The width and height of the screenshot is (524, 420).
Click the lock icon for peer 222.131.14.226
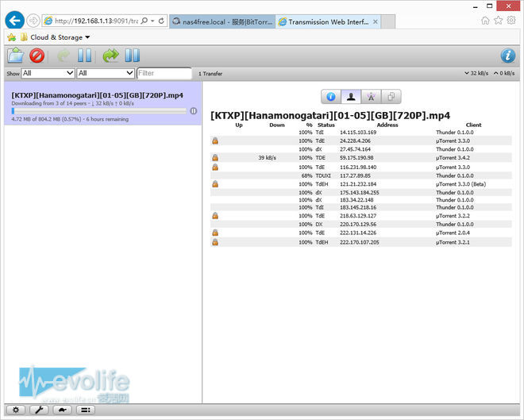click(215, 232)
